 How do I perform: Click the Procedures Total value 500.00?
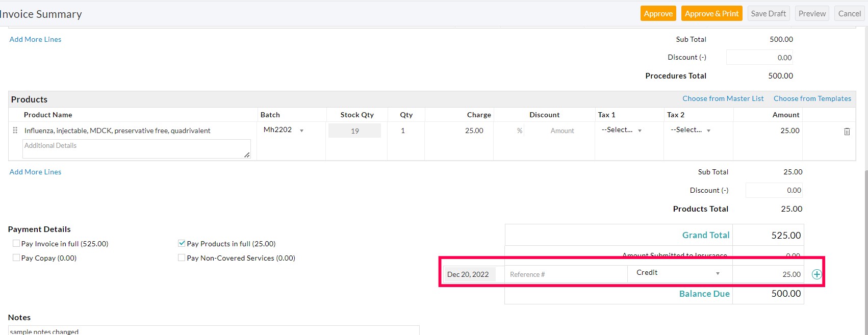click(x=780, y=75)
